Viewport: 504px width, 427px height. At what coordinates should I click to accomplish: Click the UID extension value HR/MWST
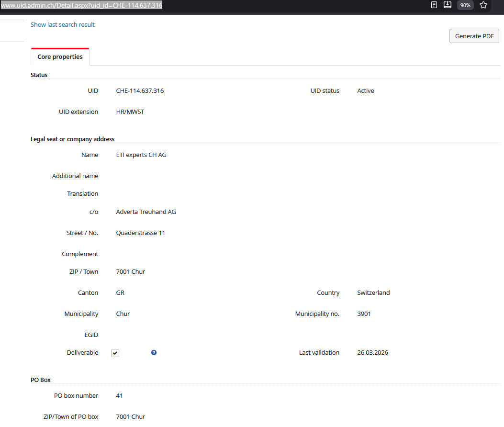tap(130, 112)
